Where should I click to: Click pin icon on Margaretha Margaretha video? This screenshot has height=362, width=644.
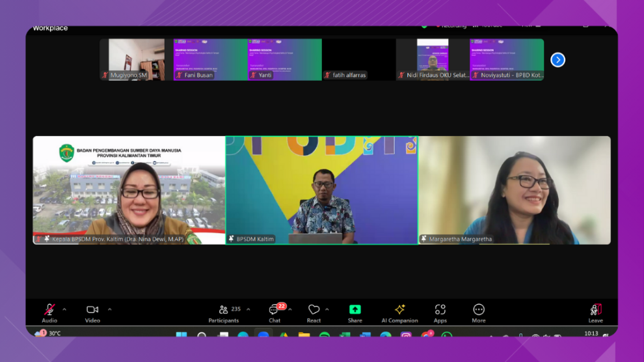424,239
